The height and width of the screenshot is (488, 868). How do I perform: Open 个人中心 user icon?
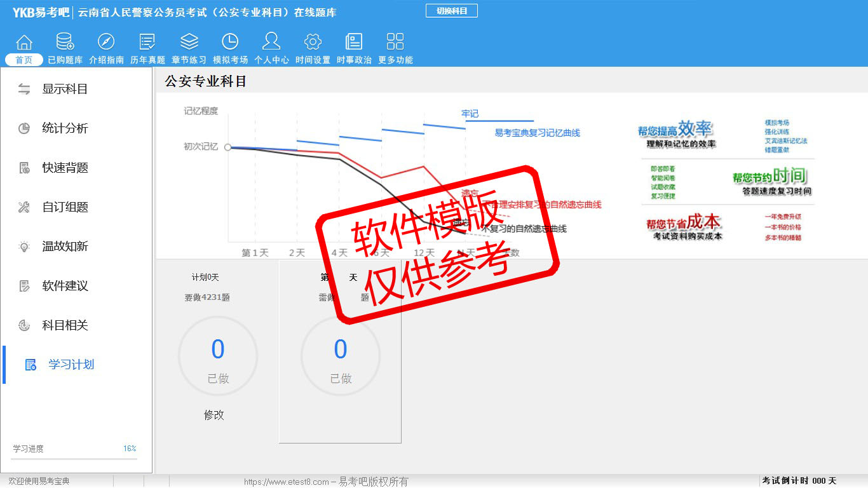(271, 43)
